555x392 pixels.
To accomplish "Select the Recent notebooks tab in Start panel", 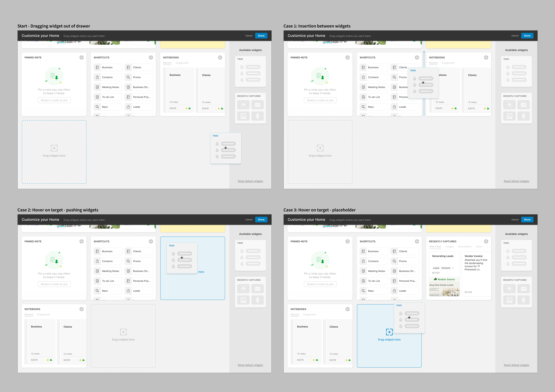I will click(x=167, y=63).
